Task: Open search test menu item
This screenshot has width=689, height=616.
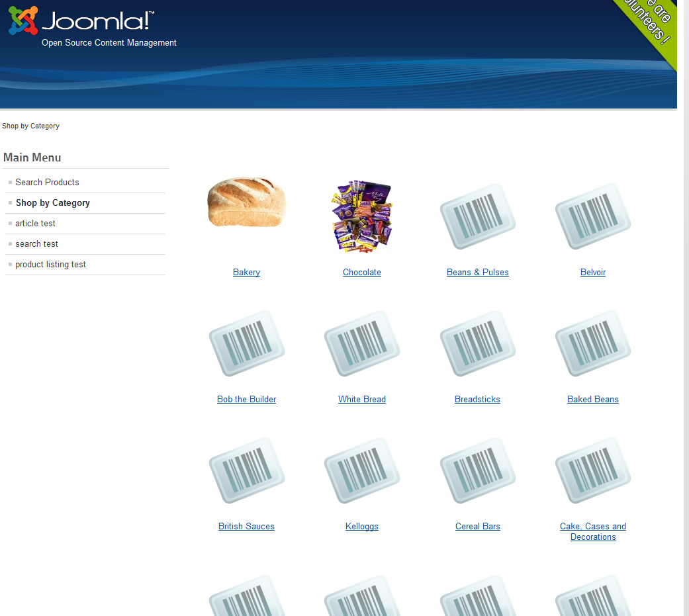Action: [36, 244]
